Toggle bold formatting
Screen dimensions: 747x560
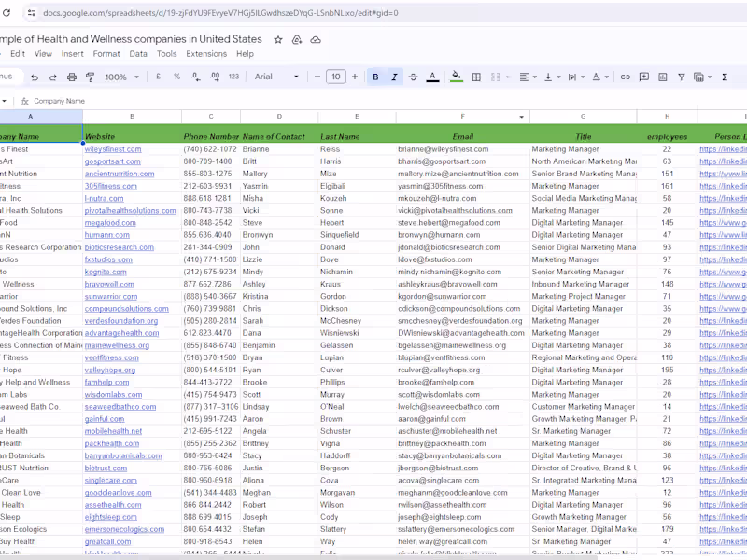(x=374, y=77)
